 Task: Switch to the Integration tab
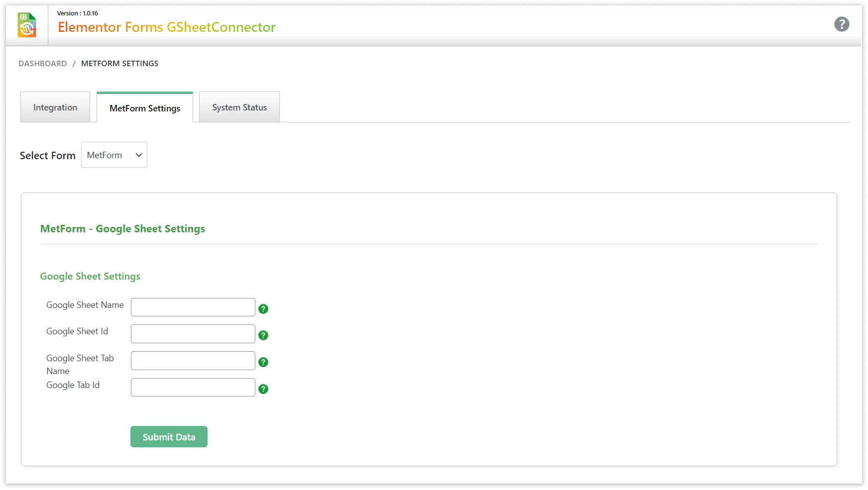55,107
